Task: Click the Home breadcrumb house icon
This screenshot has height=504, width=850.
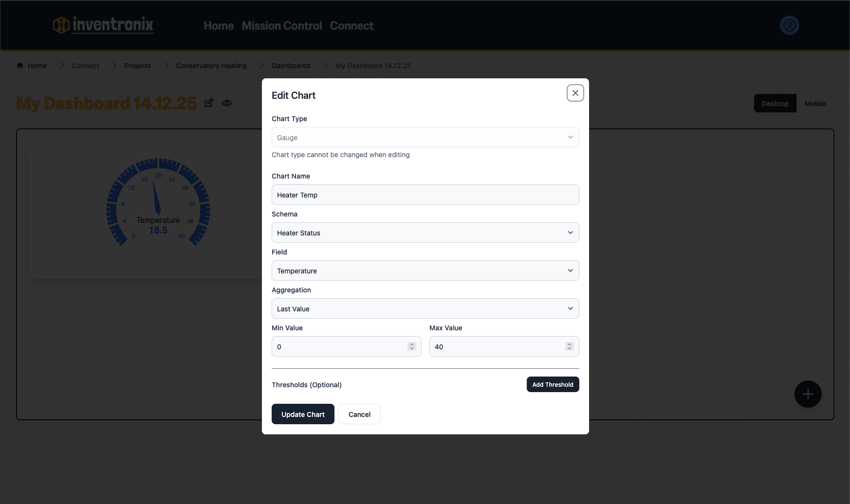Action: click(x=20, y=66)
